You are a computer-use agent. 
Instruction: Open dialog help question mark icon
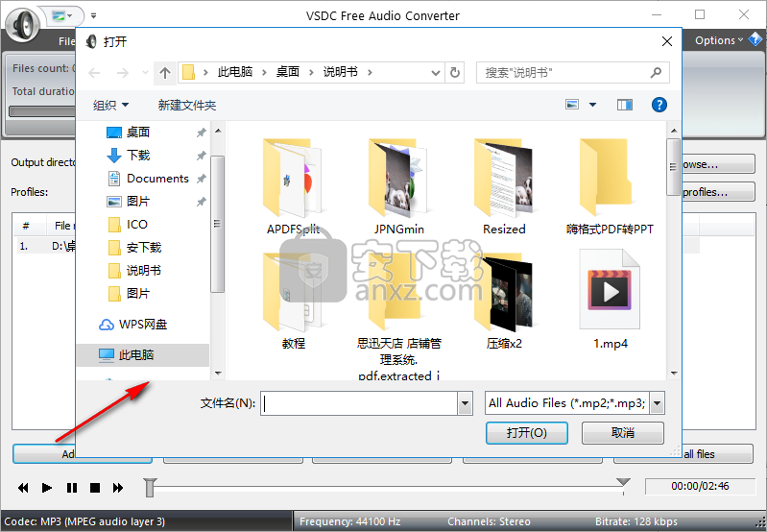(659, 105)
